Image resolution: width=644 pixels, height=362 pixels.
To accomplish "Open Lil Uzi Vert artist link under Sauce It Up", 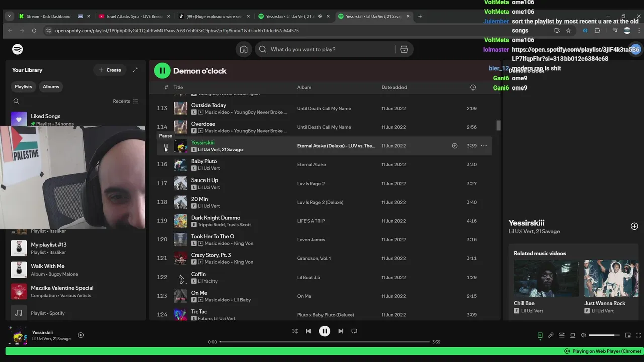I will coord(209,187).
